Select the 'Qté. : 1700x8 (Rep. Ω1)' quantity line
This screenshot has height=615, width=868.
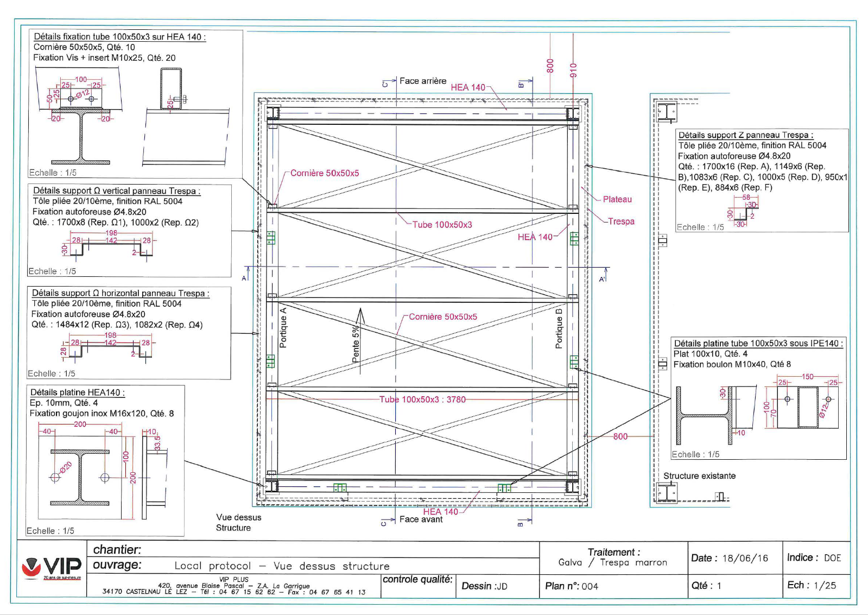[x=116, y=222]
